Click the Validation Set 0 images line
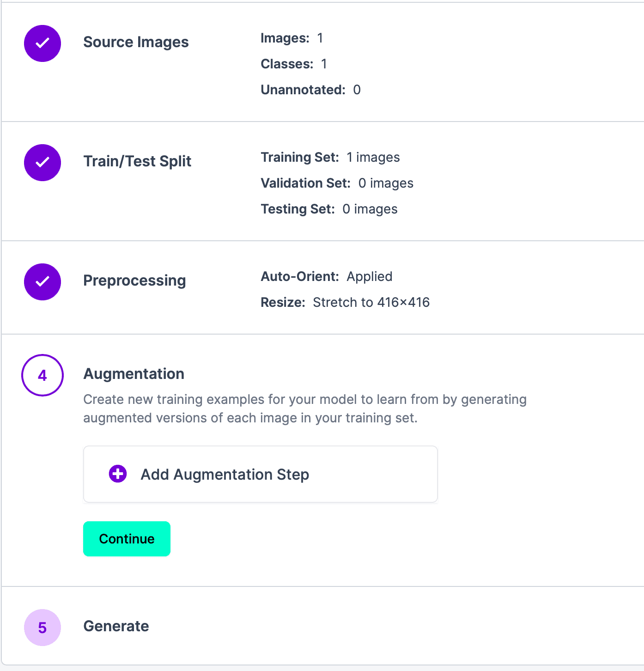 click(x=337, y=183)
